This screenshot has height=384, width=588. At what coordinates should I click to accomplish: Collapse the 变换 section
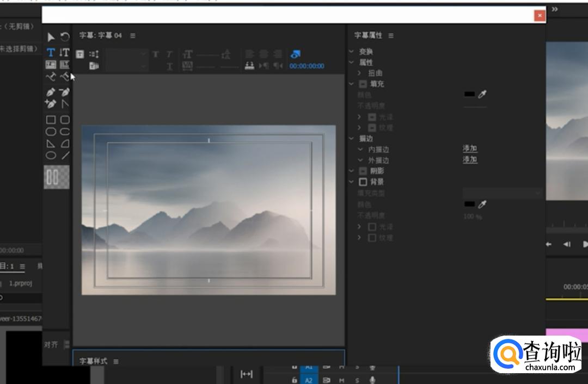pyautogui.click(x=352, y=52)
